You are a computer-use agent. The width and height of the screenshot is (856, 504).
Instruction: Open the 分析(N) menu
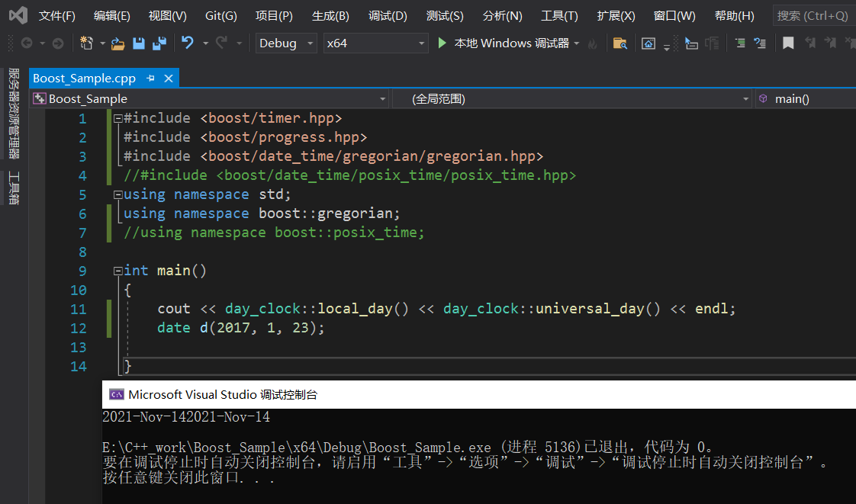click(502, 16)
